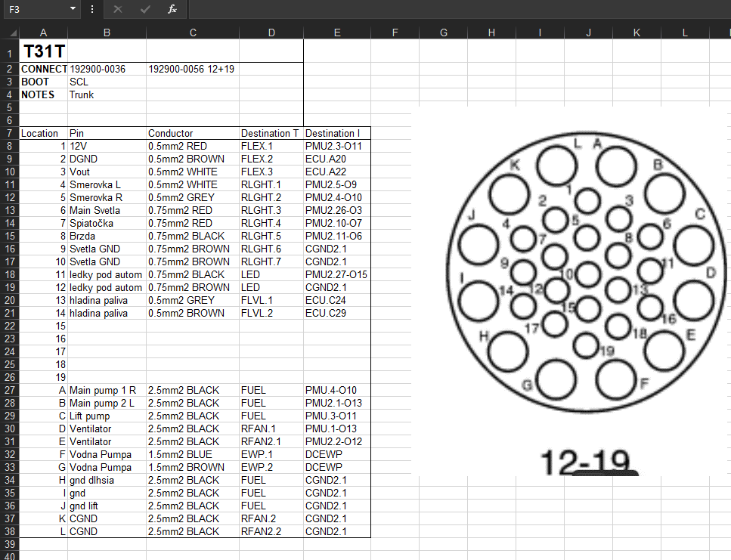
Task: Click the Insert Function fx icon
Action: pyautogui.click(x=172, y=9)
